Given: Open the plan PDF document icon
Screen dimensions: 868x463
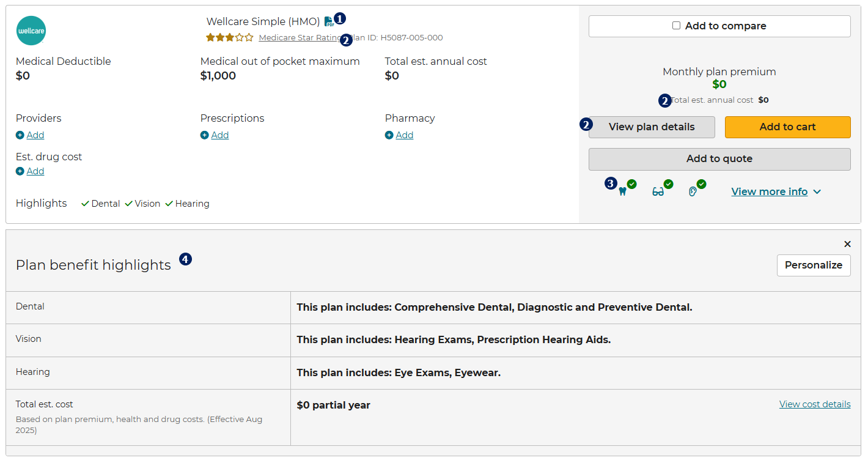Looking at the screenshot, I should (x=329, y=22).
